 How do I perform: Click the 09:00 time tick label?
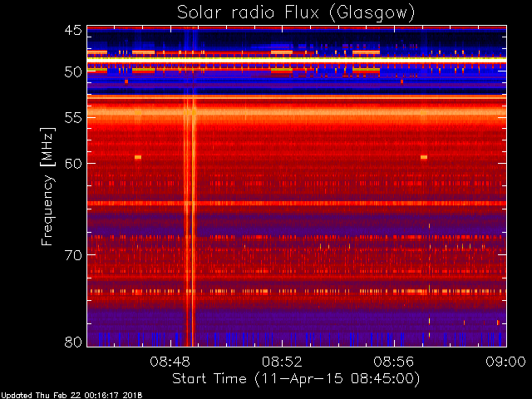click(506, 362)
